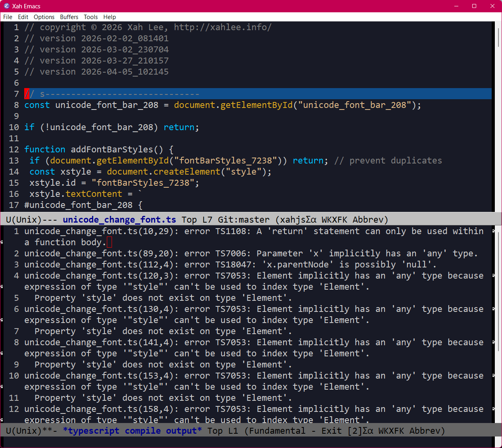Click 'if (!unicode_font_bar_208) return;' line
Image resolution: width=502 pixels, height=448 pixels.
point(112,127)
